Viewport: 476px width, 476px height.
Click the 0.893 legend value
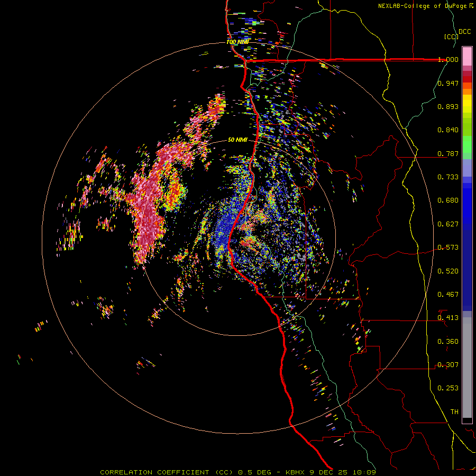(x=448, y=106)
